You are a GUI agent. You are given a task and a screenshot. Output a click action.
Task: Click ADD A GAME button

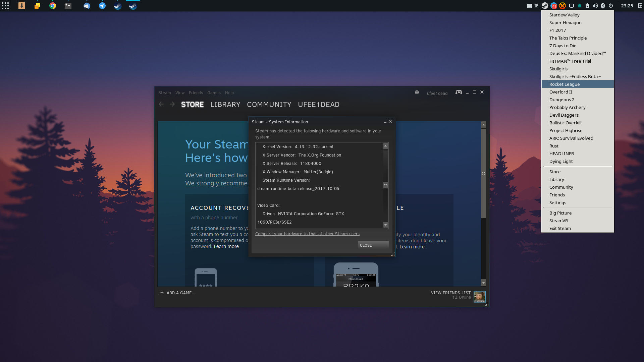coord(181,293)
